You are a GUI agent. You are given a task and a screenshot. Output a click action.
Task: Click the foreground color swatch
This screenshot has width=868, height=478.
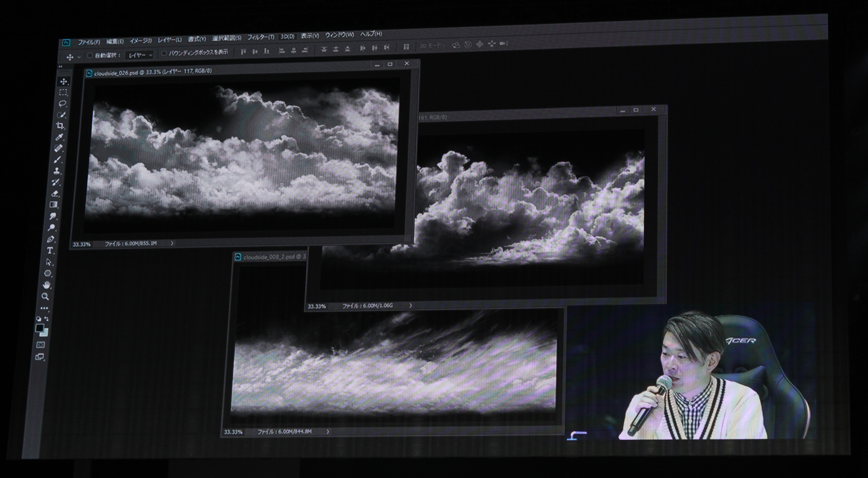point(39,328)
